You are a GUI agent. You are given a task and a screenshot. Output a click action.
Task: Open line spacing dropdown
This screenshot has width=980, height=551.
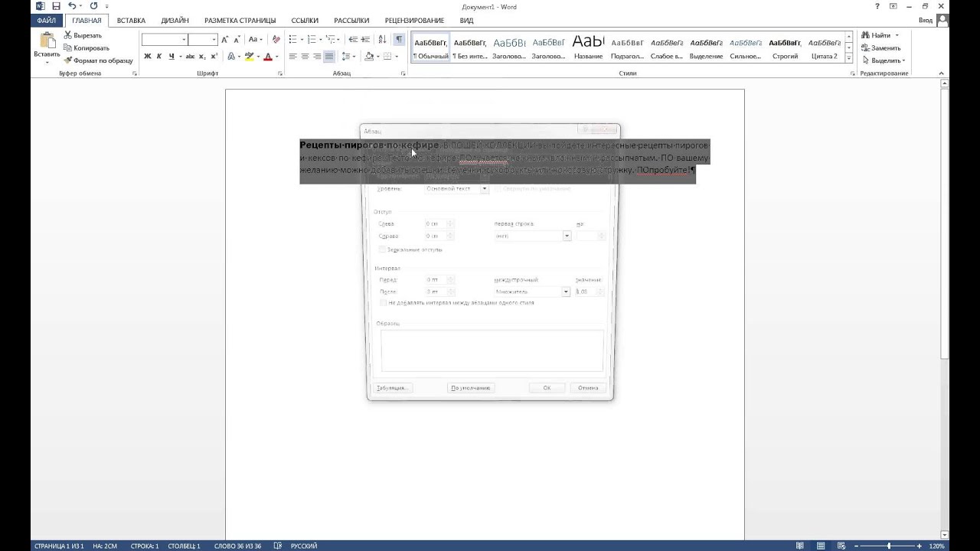click(348, 56)
